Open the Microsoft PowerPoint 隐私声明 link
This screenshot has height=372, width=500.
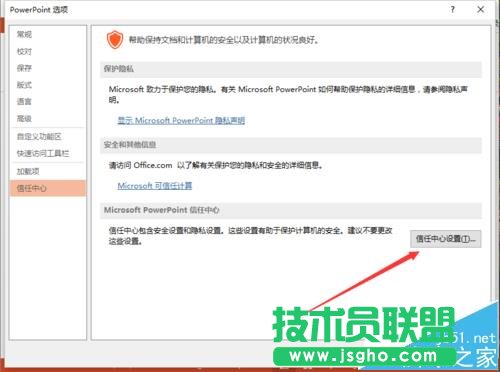[181, 120]
